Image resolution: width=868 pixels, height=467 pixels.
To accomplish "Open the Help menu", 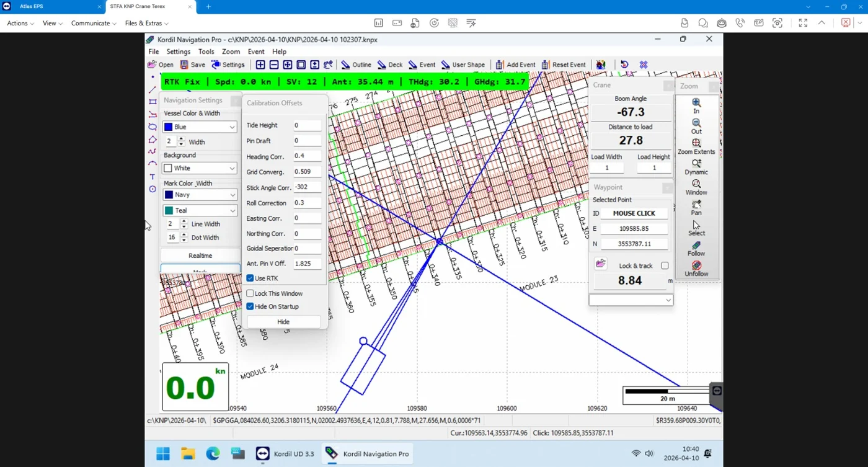I will click(x=280, y=52).
